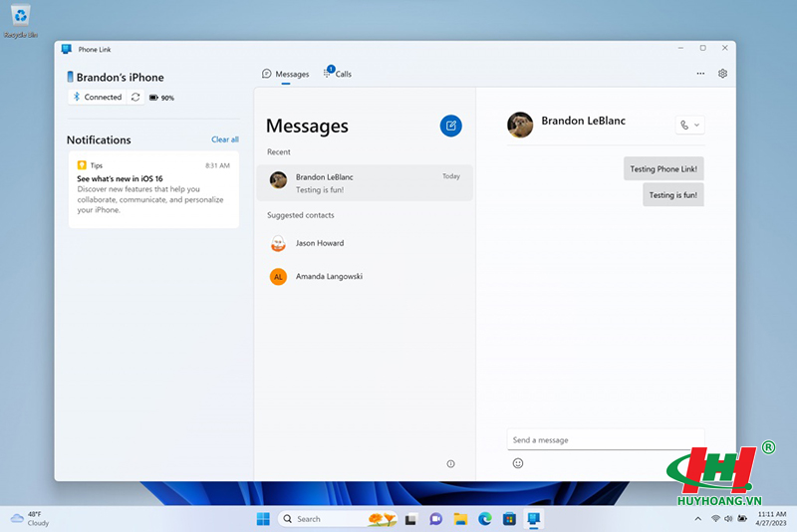This screenshot has height=532, width=797.
Task: Open the weather widget showing 48°F Cloudy
Action: tap(30, 519)
